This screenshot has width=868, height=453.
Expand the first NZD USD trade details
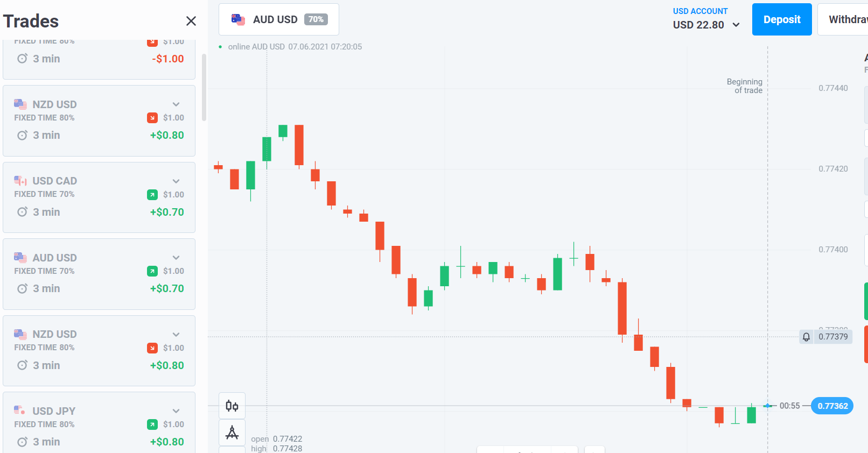click(176, 104)
